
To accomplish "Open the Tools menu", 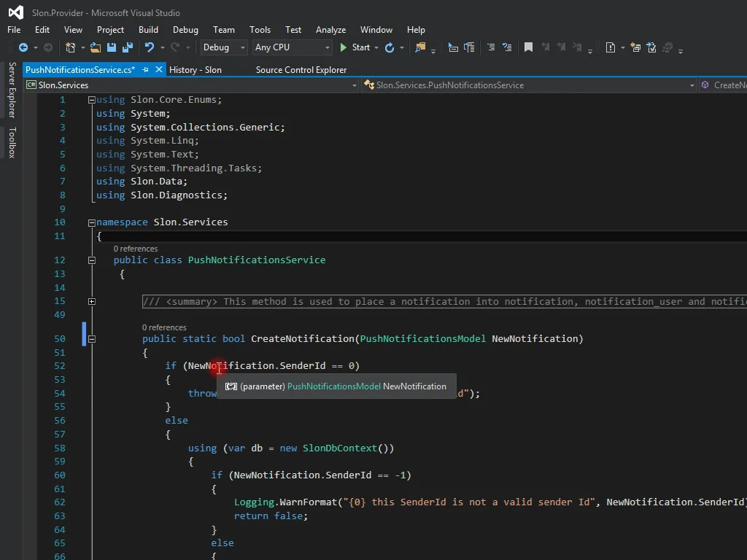I will point(260,29).
